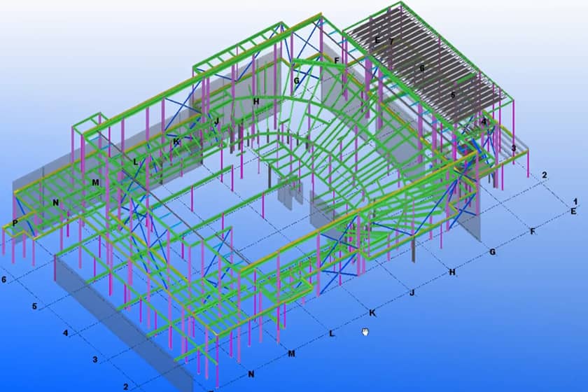Select grid label P on the steel framing
The image size is (588, 392).
pos(14,223)
